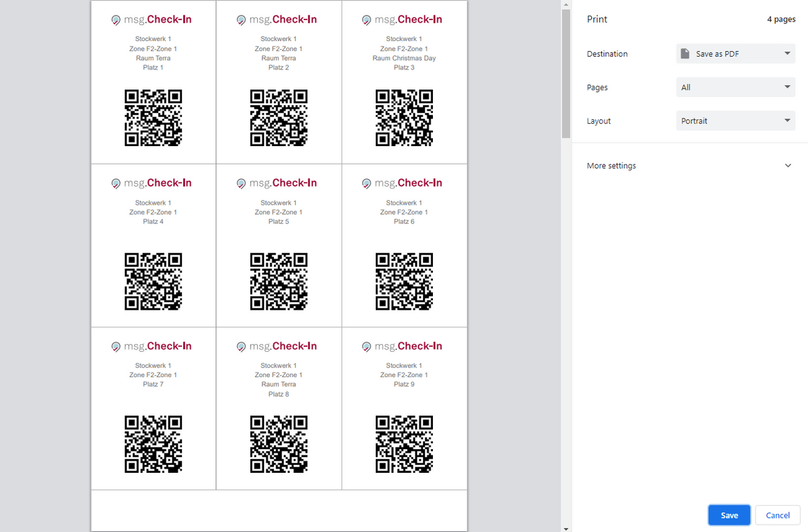
Task: Open the Pages dropdown set to All
Action: point(735,88)
